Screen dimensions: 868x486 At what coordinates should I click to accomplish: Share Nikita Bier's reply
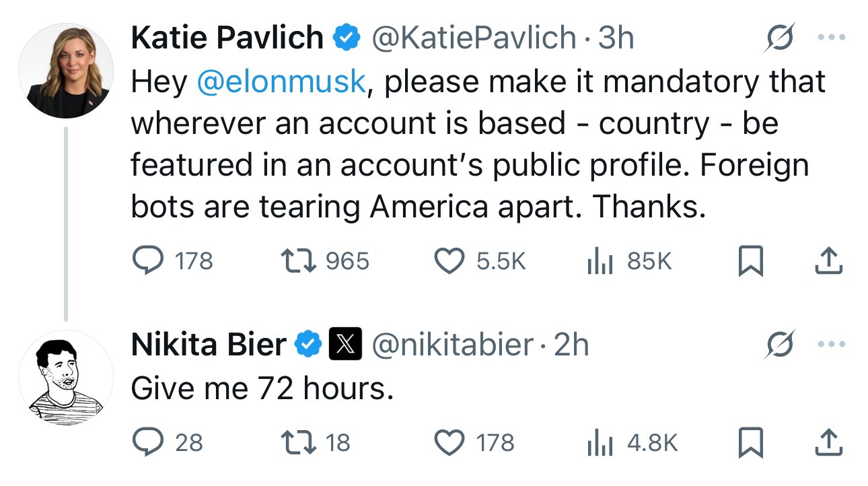point(828,442)
